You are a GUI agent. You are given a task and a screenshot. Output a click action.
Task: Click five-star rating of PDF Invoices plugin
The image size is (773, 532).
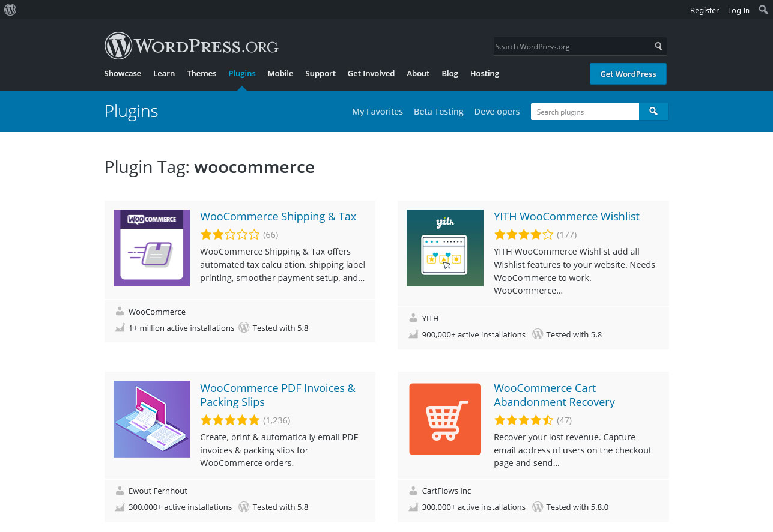(x=230, y=420)
